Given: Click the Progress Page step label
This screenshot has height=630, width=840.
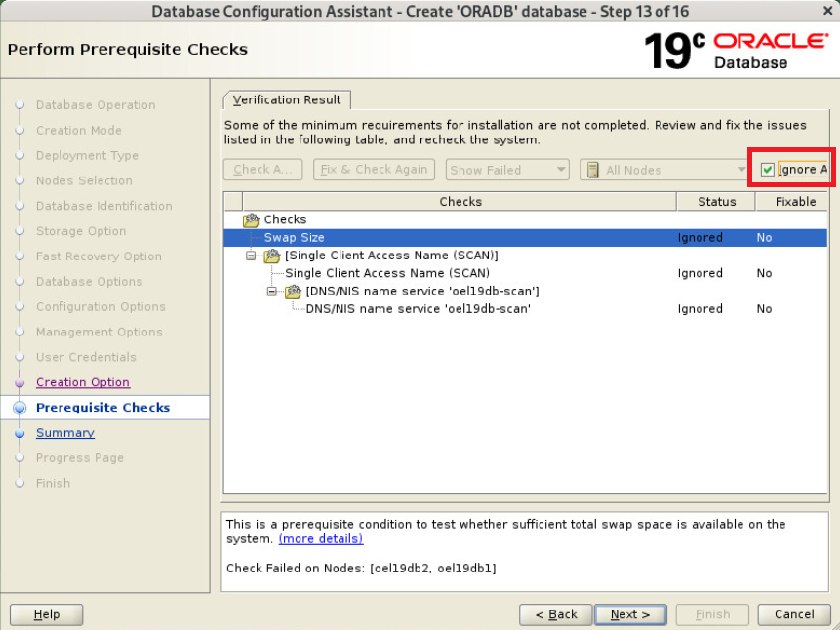Looking at the screenshot, I should click(79, 458).
